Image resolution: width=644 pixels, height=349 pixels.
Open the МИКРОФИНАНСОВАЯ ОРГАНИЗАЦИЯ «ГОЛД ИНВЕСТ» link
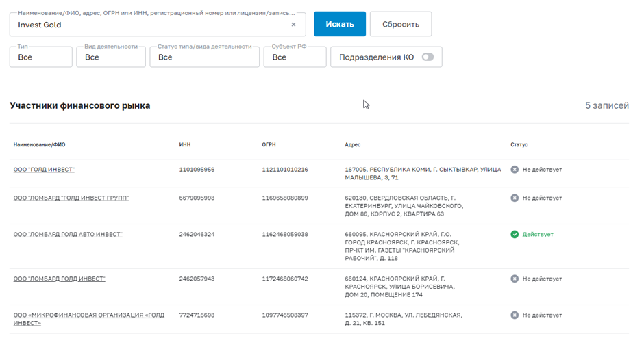click(x=88, y=319)
